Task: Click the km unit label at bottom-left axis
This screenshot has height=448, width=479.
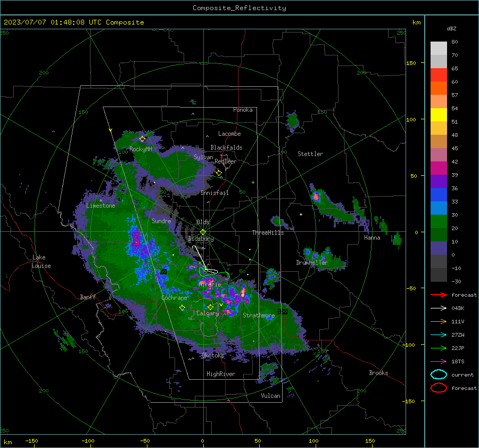Action: pyautogui.click(x=7, y=442)
